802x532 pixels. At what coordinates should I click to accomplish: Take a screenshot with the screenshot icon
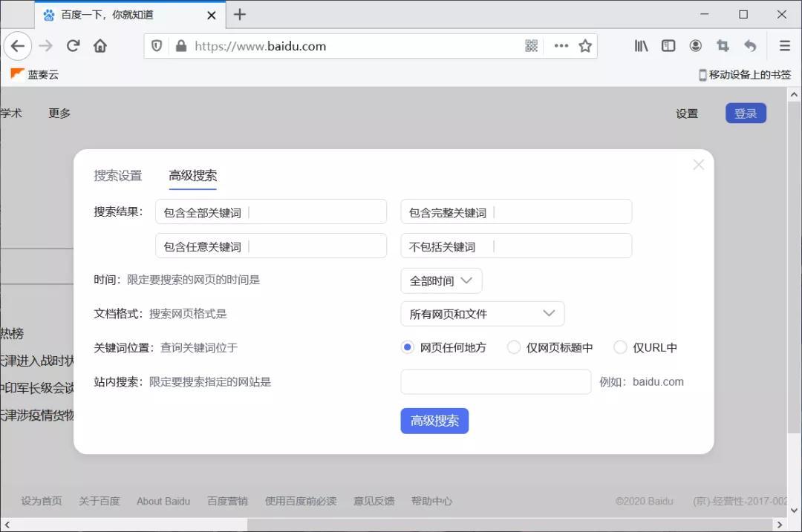(x=723, y=45)
